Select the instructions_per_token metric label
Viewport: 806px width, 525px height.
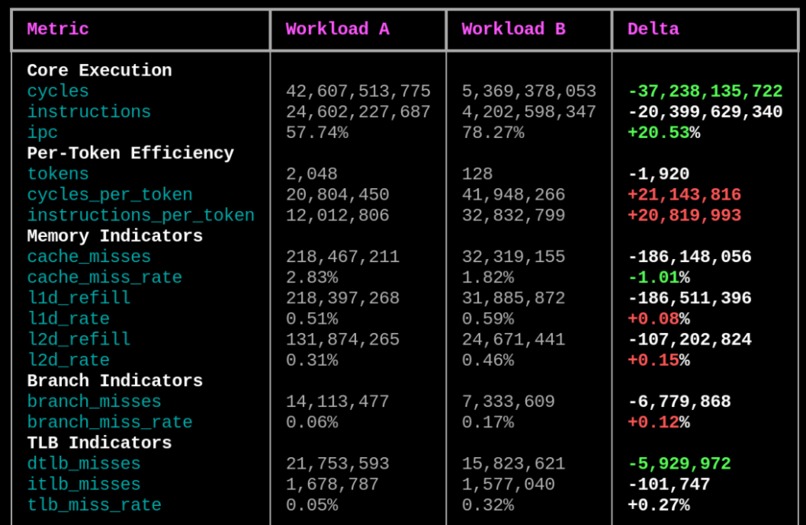click(141, 215)
